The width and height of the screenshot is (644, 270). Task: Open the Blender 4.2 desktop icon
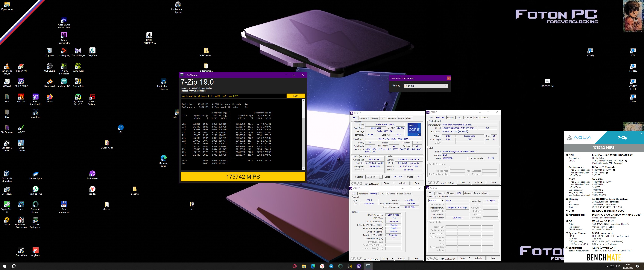coord(49,83)
